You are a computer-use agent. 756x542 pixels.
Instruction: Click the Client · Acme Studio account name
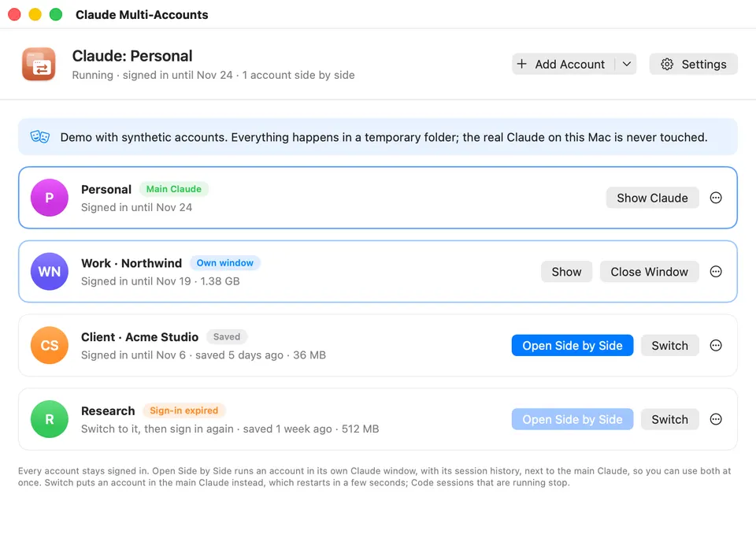[140, 337]
